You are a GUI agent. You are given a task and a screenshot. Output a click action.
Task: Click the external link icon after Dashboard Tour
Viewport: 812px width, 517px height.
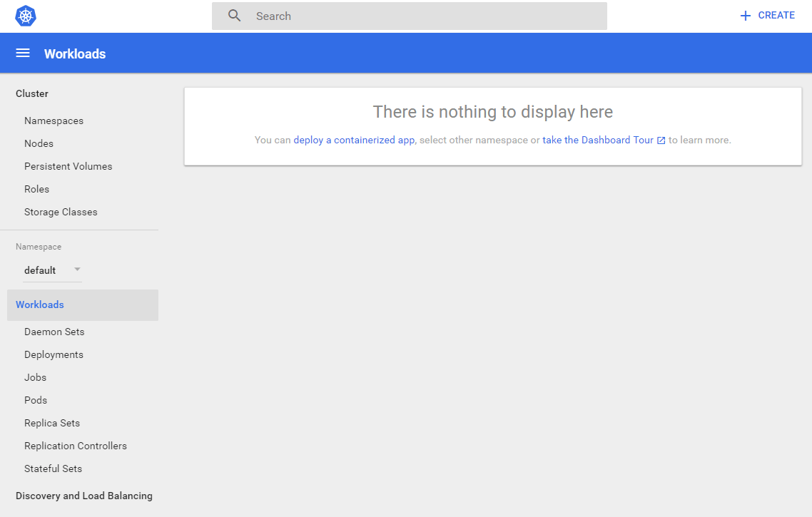tap(661, 140)
